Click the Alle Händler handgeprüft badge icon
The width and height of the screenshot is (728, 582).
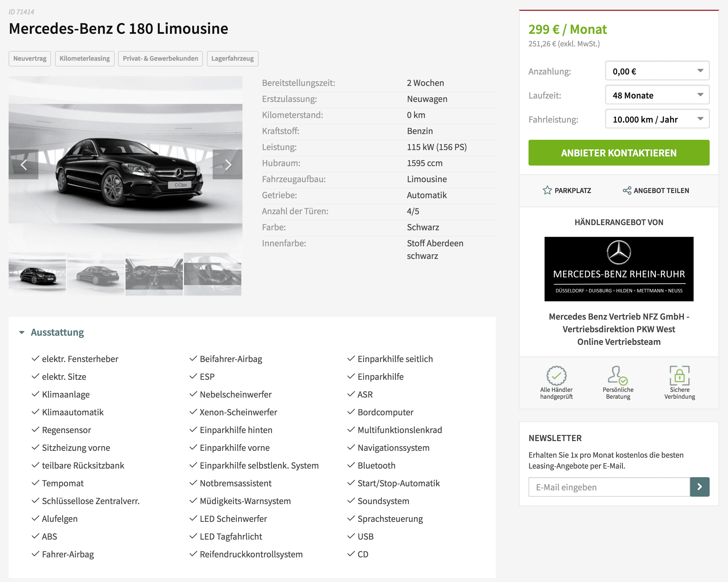coord(556,375)
